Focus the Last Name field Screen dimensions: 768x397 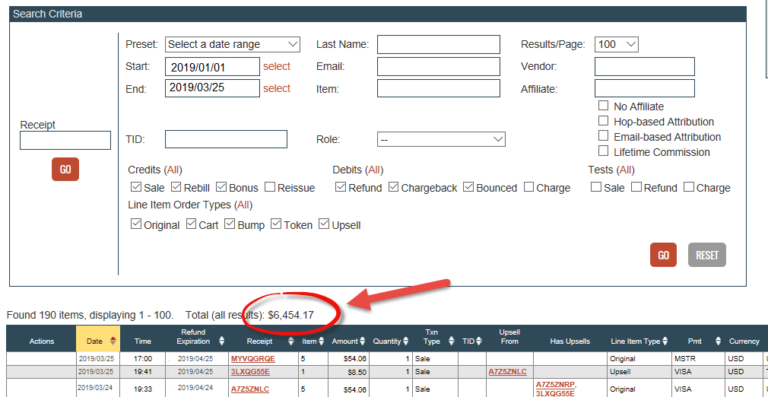click(x=438, y=44)
